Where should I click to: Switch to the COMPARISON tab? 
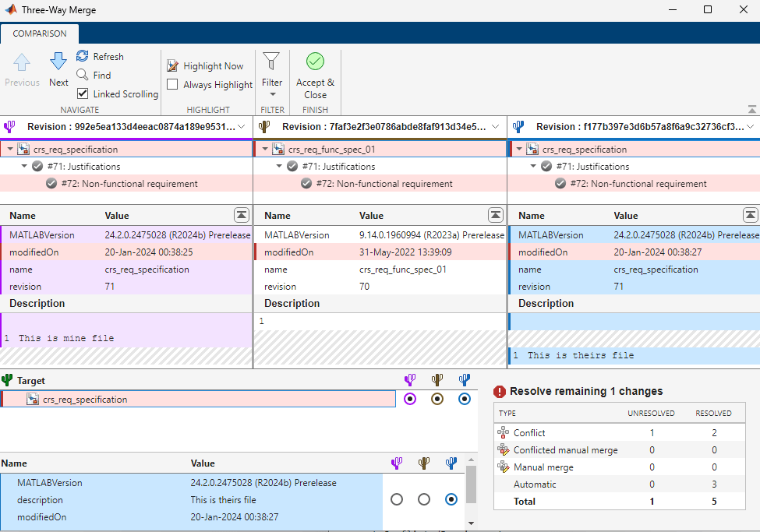point(39,33)
